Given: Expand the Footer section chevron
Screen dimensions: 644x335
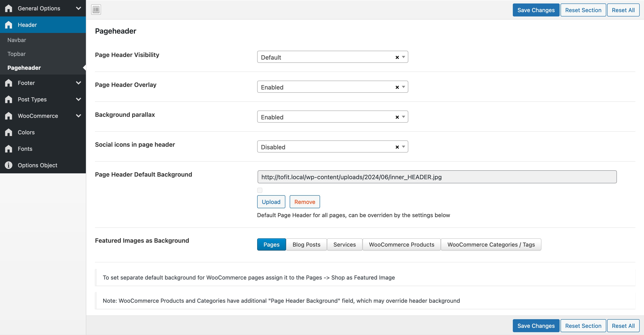Looking at the screenshot, I should (78, 83).
